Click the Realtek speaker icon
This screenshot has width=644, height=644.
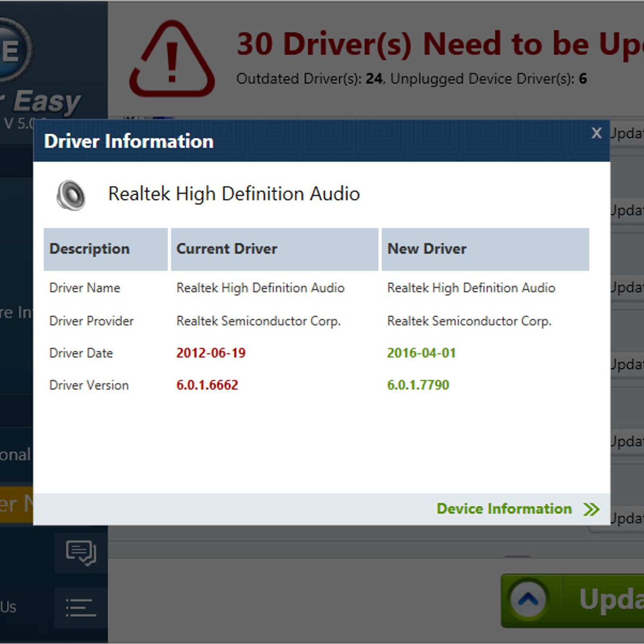coord(71,195)
